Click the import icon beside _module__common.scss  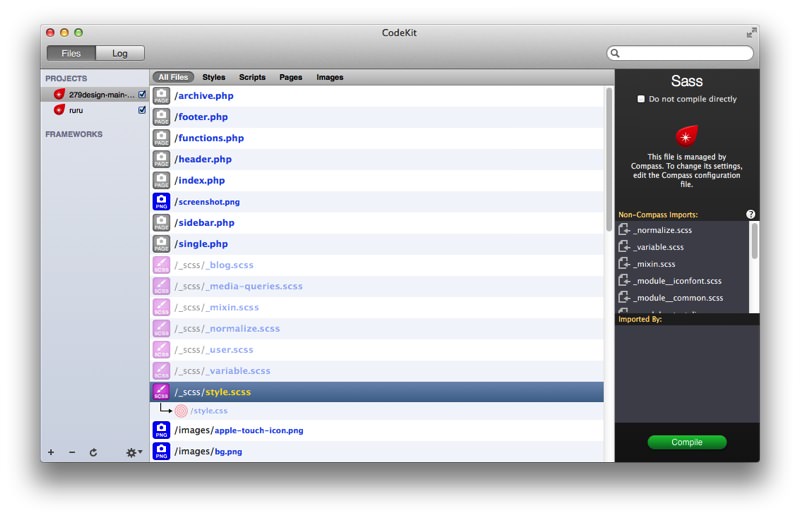(x=624, y=297)
